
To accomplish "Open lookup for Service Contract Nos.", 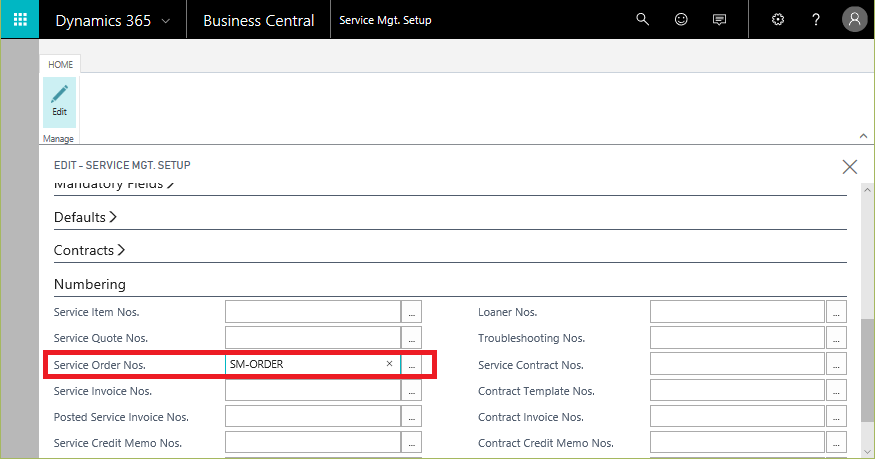I will [836, 364].
